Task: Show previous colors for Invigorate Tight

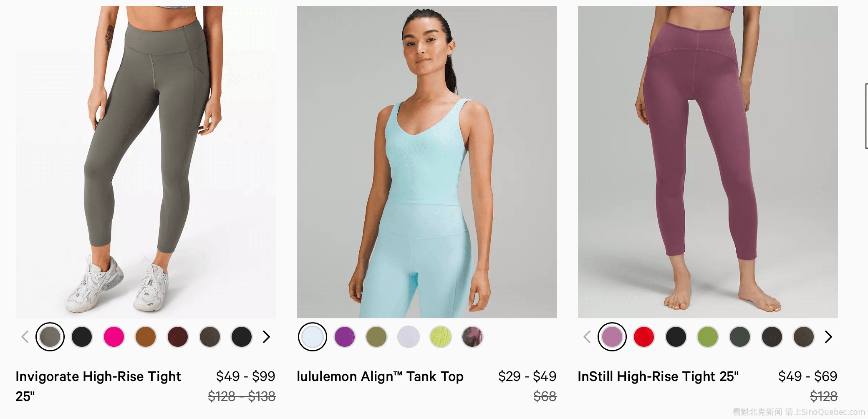Action: click(x=25, y=337)
